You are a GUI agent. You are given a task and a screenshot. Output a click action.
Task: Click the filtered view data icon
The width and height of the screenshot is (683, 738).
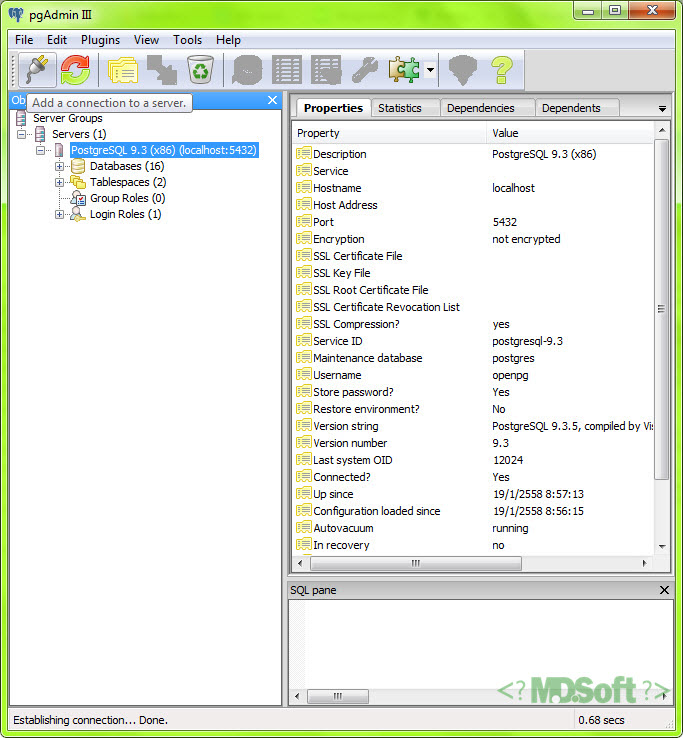coord(326,70)
